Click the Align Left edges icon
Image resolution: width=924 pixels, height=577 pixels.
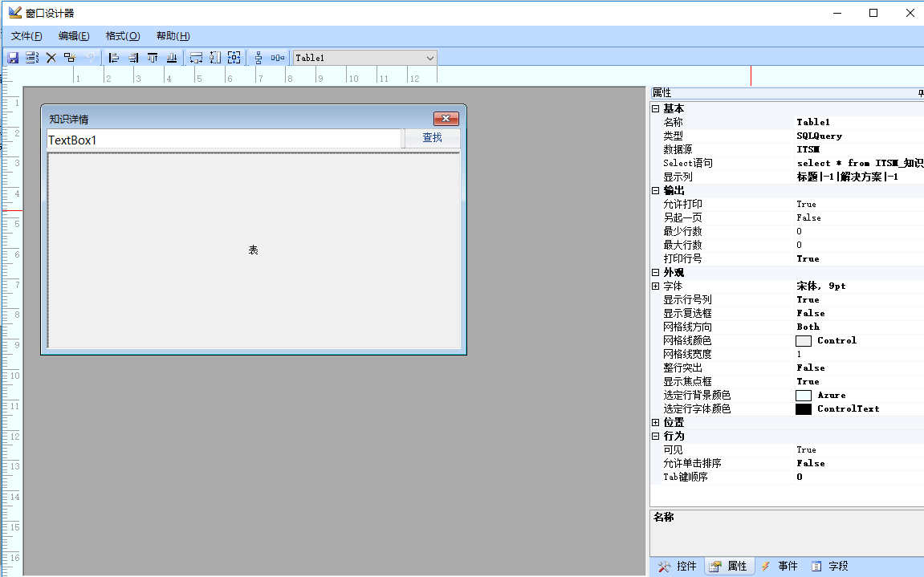pyautogui.click(x=113, y=58)
